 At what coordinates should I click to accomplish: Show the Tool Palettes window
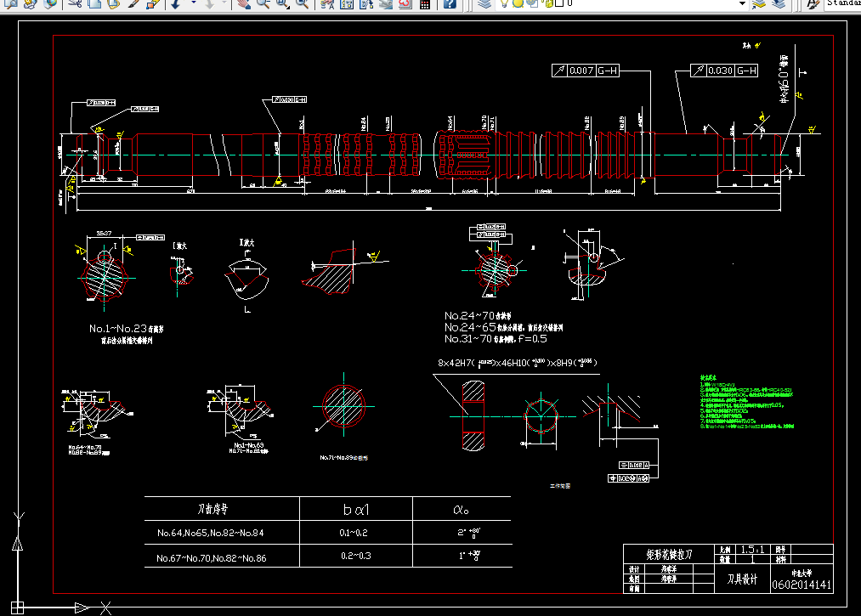[x=365, y=3]
